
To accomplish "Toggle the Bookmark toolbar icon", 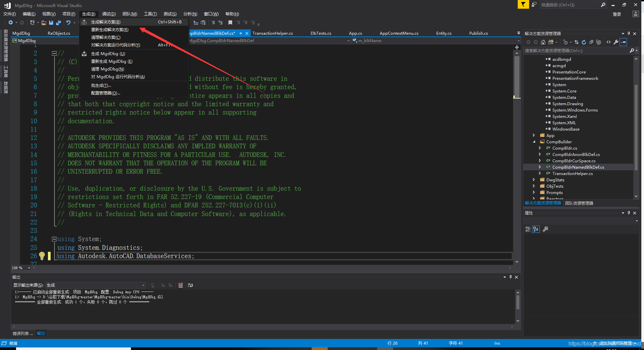I will pyautogui.click(x=230, y=22).
